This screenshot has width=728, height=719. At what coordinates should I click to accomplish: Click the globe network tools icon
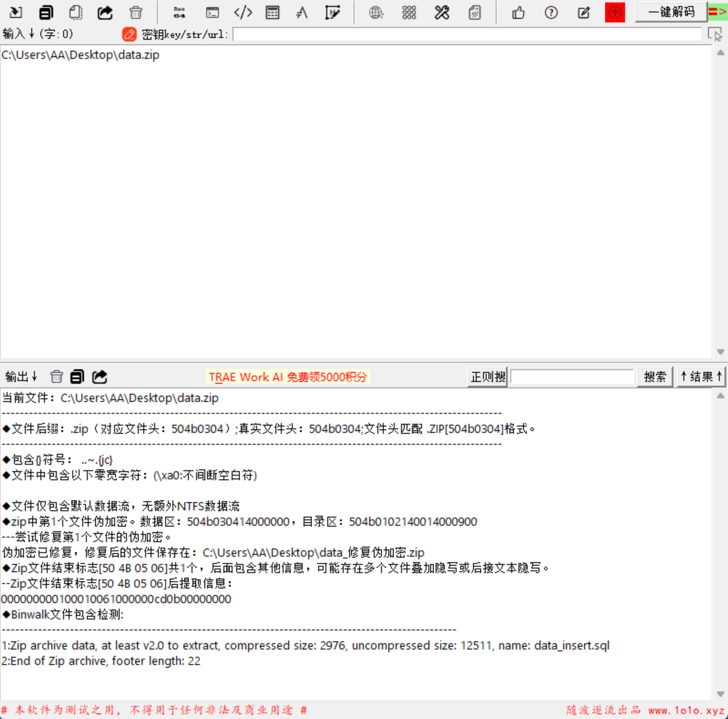(376, 13)
